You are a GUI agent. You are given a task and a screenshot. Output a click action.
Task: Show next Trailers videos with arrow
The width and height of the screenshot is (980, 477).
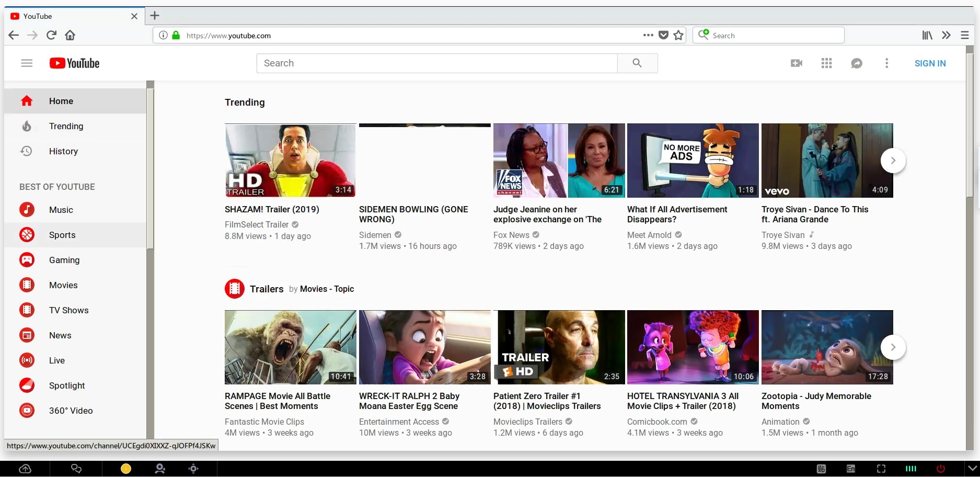(x=893, y=347)
